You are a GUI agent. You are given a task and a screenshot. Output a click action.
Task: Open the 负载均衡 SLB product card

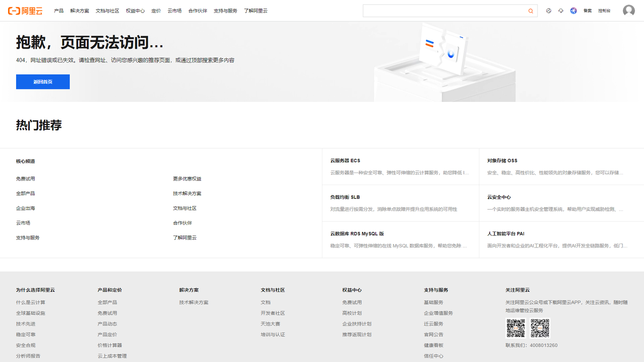pyautogui.click(x=400, y=203)
